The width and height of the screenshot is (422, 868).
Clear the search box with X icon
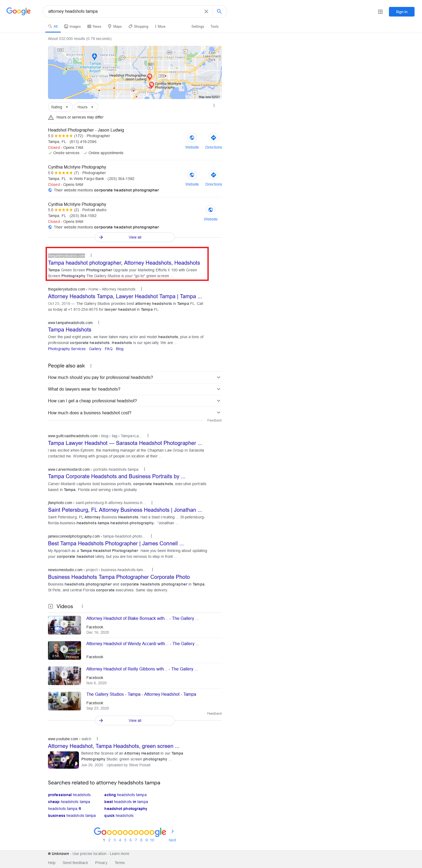click(206, 11)
